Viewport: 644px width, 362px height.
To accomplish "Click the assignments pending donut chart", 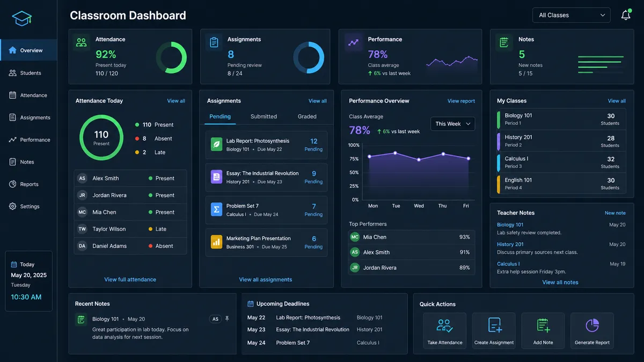I will click(x=309, y=58).
